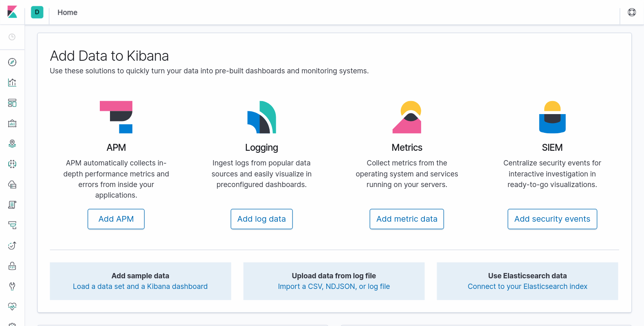This screenshot has height=326, width=644.
Task: Open APM from the sidebar icon
Action: [12, 225]
